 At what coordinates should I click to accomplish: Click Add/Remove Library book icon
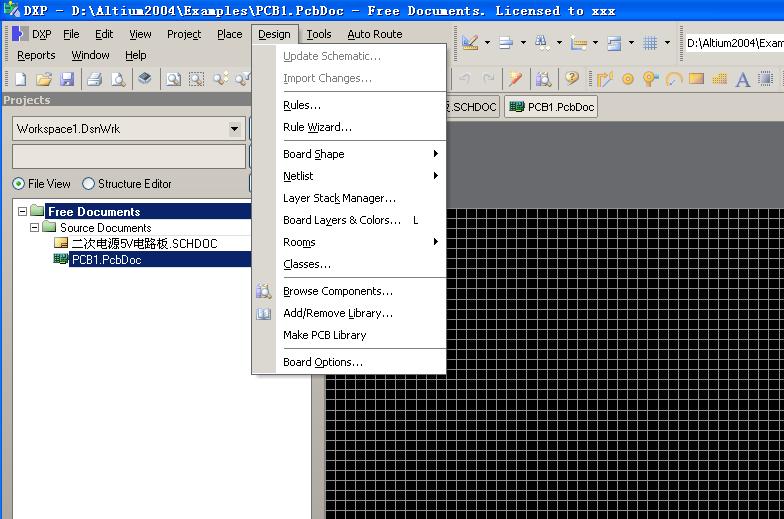[264, 314]
